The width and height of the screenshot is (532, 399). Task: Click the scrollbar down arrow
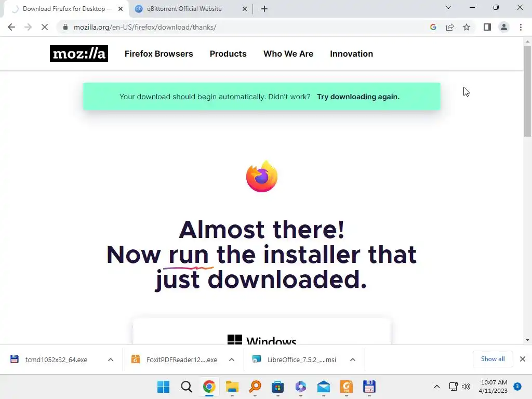click(x=527, y=340)
